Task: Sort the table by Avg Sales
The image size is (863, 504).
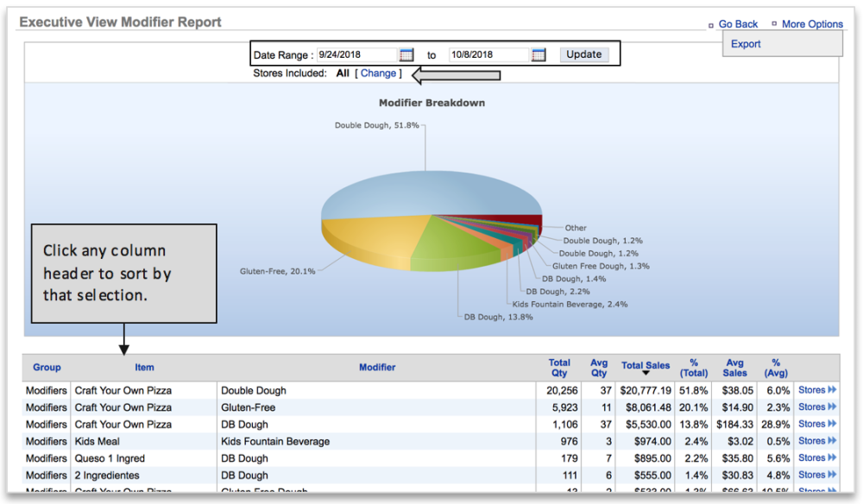Action: click(735, 367)
